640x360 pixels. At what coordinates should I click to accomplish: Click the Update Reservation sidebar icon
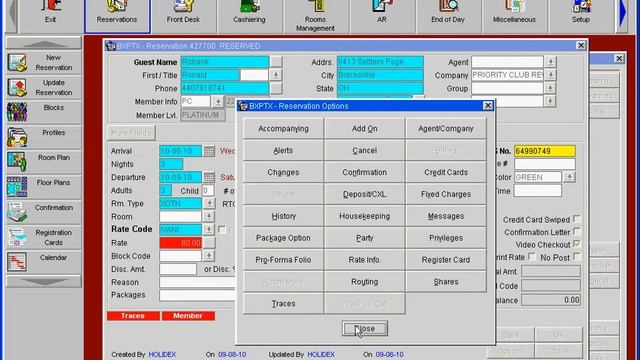point(17,87)
